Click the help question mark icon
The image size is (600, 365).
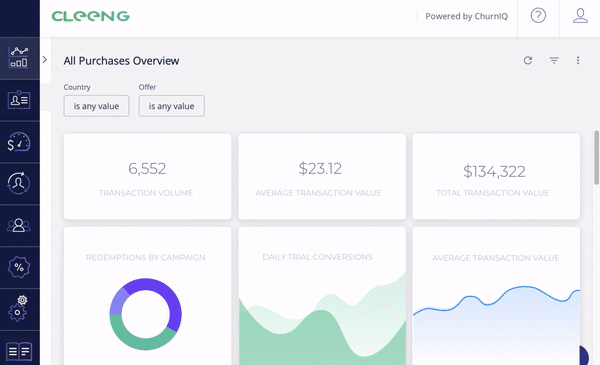pos(538,16)
